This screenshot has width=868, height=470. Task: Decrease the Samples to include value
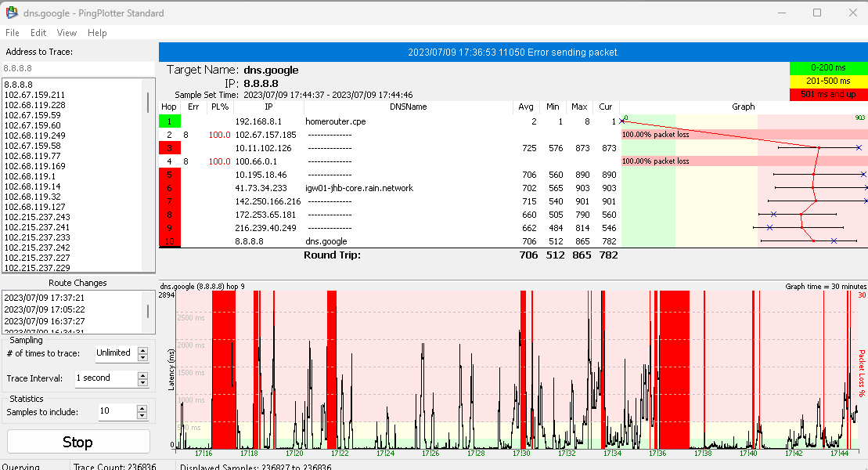[x=142, y=416]
